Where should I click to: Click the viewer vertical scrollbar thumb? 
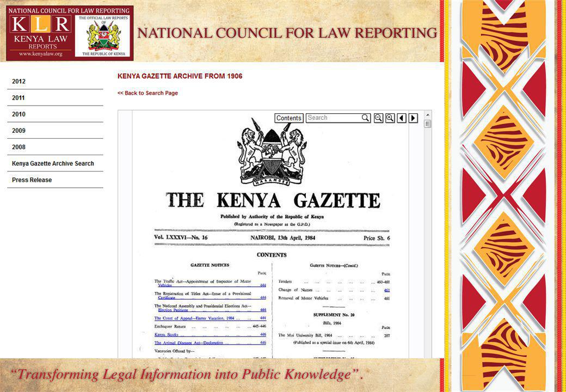(x=428, y=124)
